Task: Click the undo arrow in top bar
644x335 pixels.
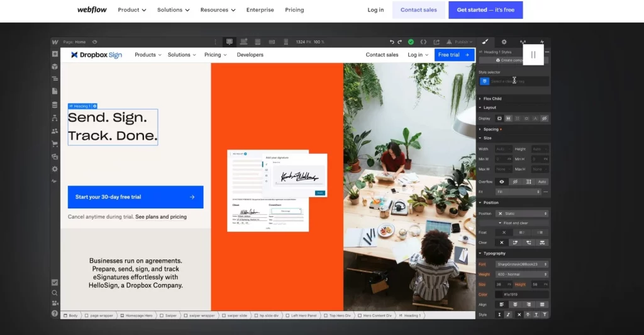Action: click(392, 42)
